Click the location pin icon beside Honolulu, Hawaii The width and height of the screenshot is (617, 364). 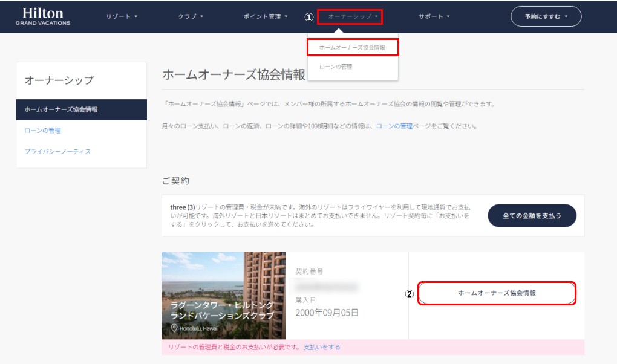174,328
